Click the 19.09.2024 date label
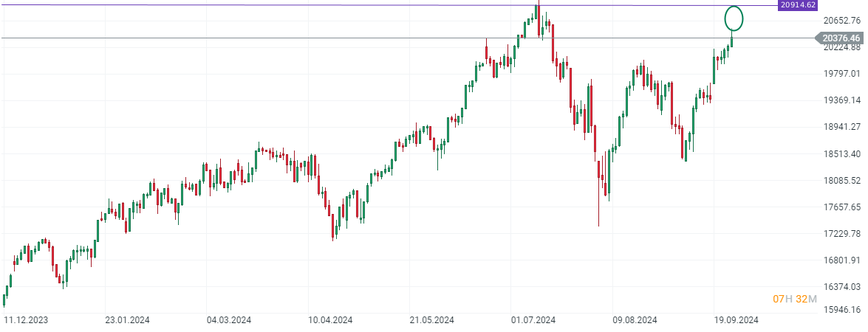This screenshot has height=332, width=868. (737, 320)
